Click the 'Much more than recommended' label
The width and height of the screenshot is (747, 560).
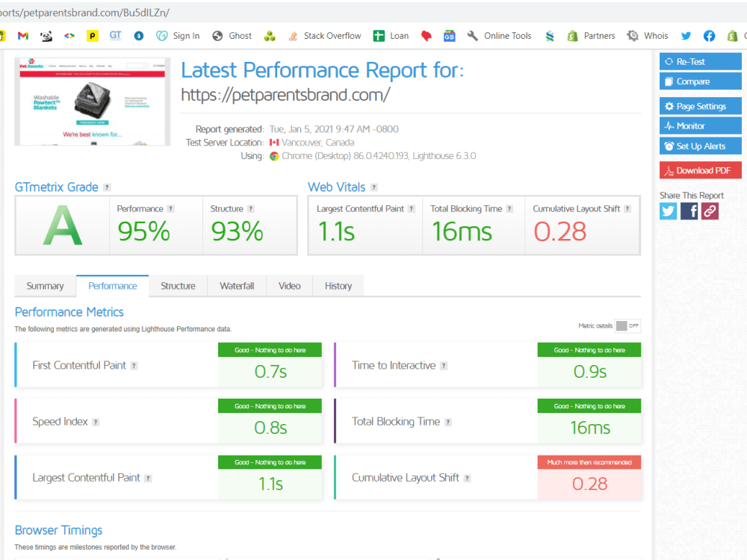pos(589,462)
